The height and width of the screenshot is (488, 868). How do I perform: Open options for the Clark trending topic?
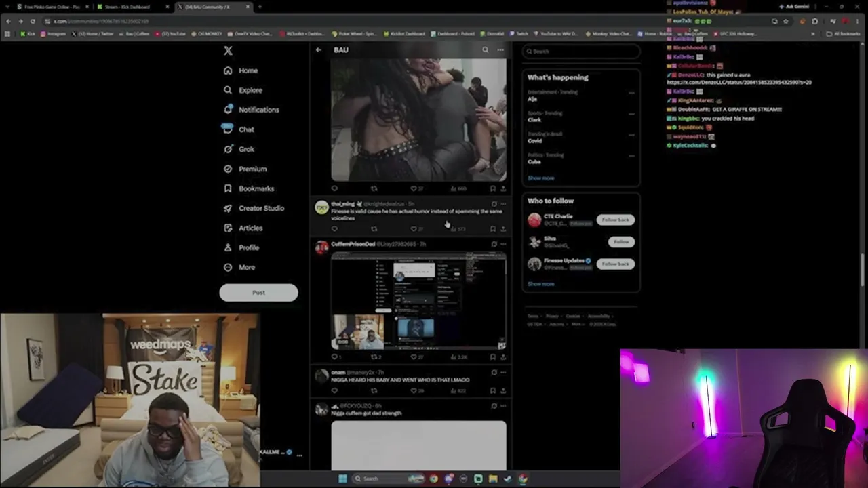631,114
